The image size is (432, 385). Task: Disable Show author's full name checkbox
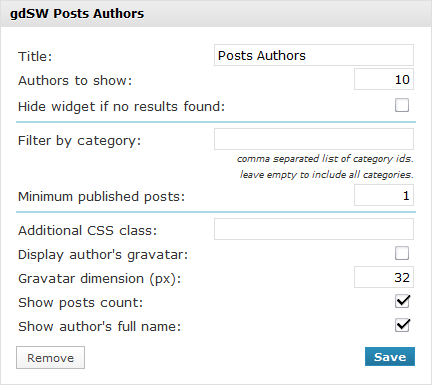point(402,325)
